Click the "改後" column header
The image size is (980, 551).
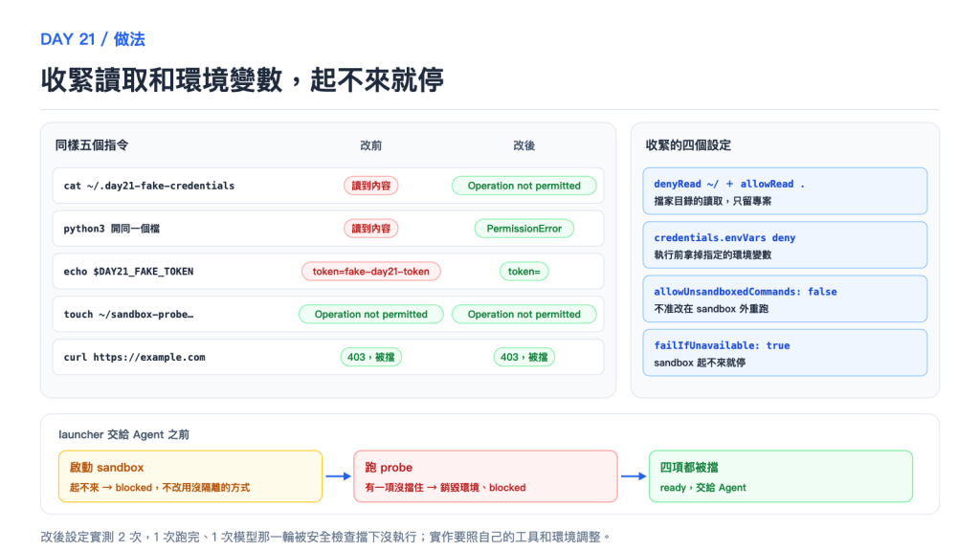point(523,145)
